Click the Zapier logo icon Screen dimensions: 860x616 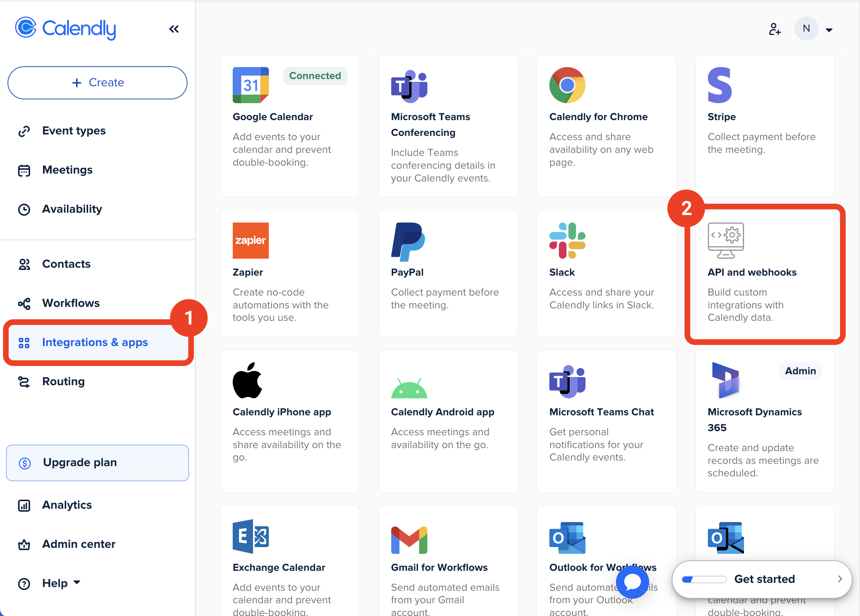click(x=250, y=240)
